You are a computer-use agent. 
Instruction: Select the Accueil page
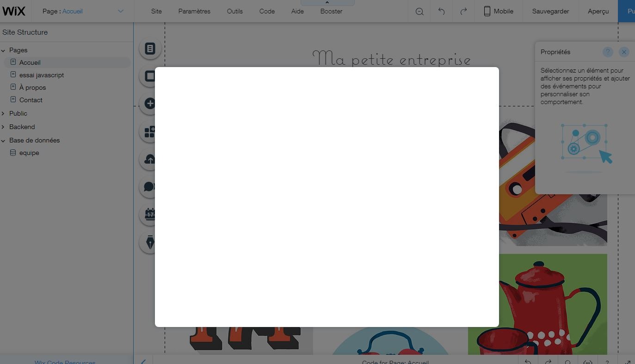pos(67,62)
